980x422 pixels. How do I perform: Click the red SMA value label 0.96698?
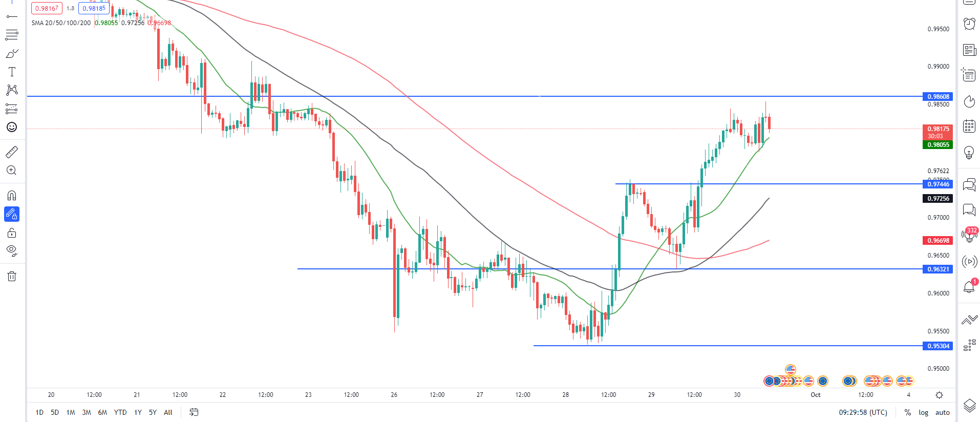(938, 240)
